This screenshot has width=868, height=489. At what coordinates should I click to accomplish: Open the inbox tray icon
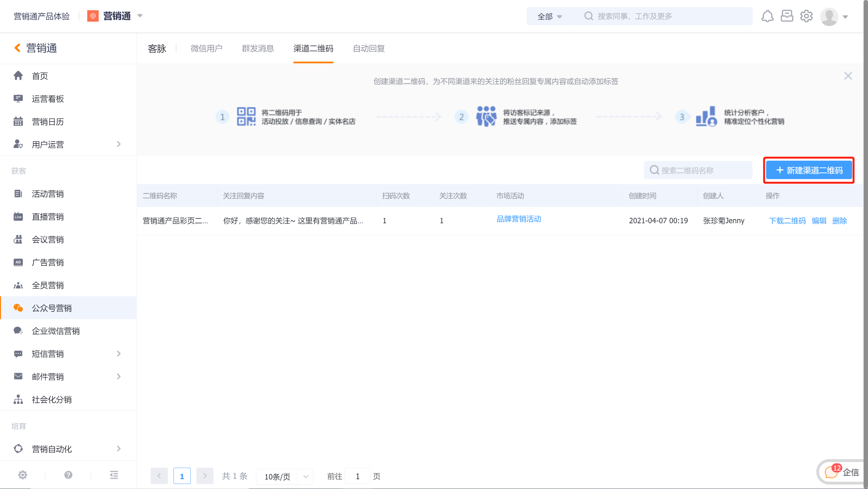coord(787,16)
